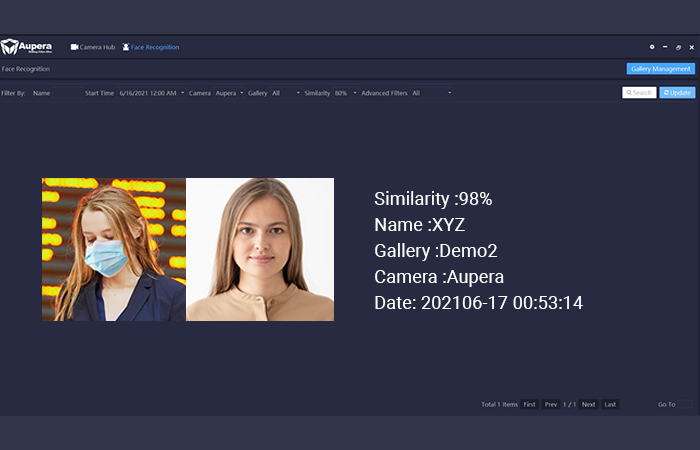
Task: Click the Search button
Action: click(639, 93)
